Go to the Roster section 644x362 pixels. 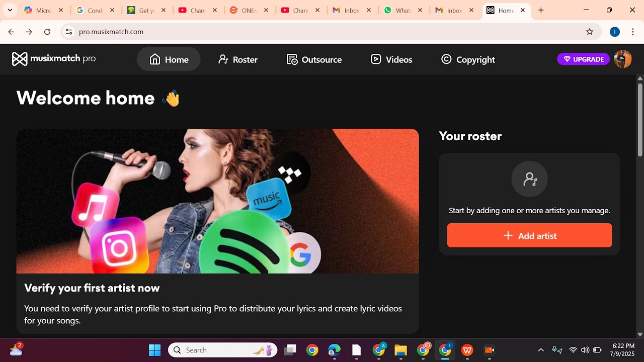(238, 59)
